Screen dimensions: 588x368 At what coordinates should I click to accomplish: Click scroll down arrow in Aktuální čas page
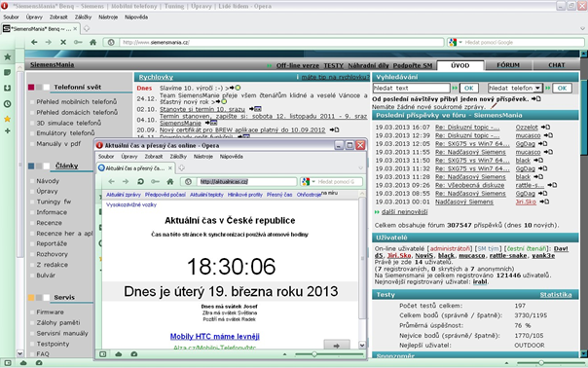(362, 345)
